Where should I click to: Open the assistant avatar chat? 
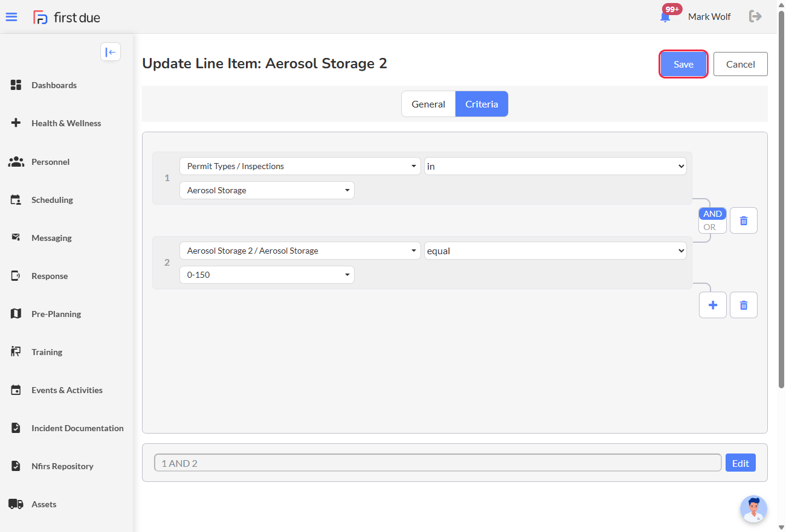(x=753, y=509)
